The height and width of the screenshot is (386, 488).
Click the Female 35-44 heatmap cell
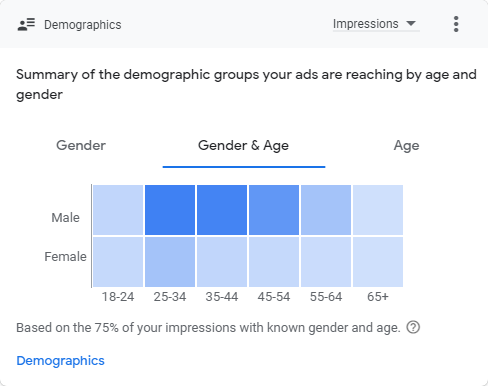[222, 262]
